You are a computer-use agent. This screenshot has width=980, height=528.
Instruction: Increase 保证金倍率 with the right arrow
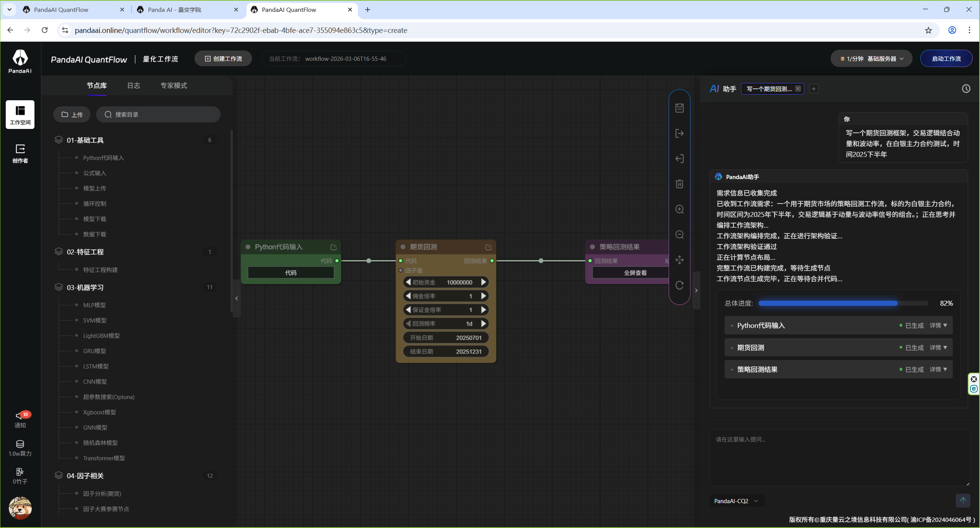[484, 310]
